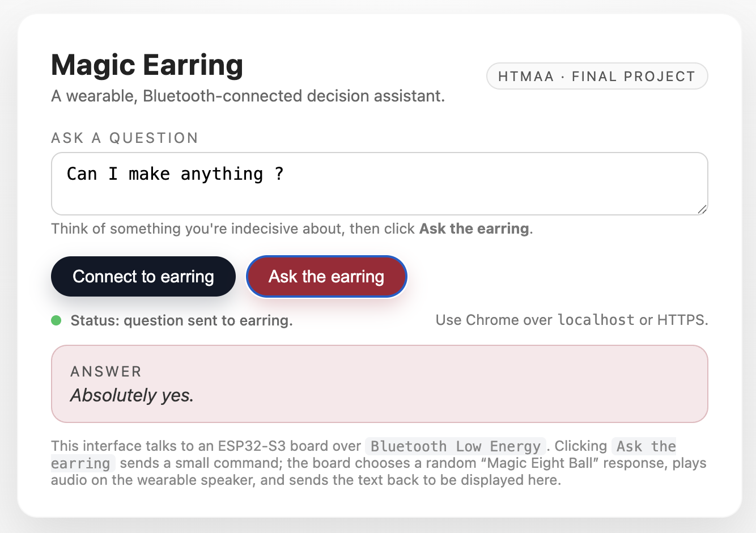Click the "HTMAA · FINAL PROJECT" badge
Screen dimensions: 756x533
tap(597, 77)
